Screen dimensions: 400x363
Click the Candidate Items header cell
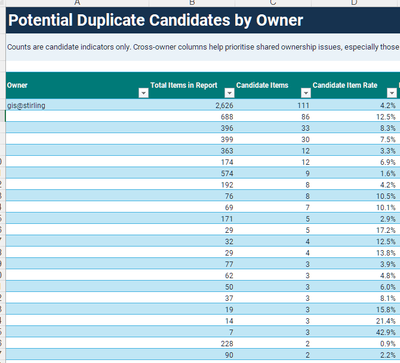262,85
